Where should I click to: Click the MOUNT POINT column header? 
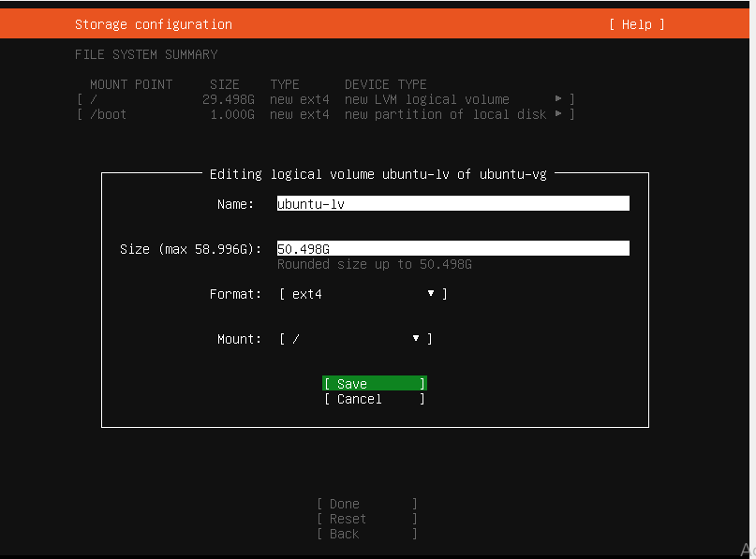(131, 84)
